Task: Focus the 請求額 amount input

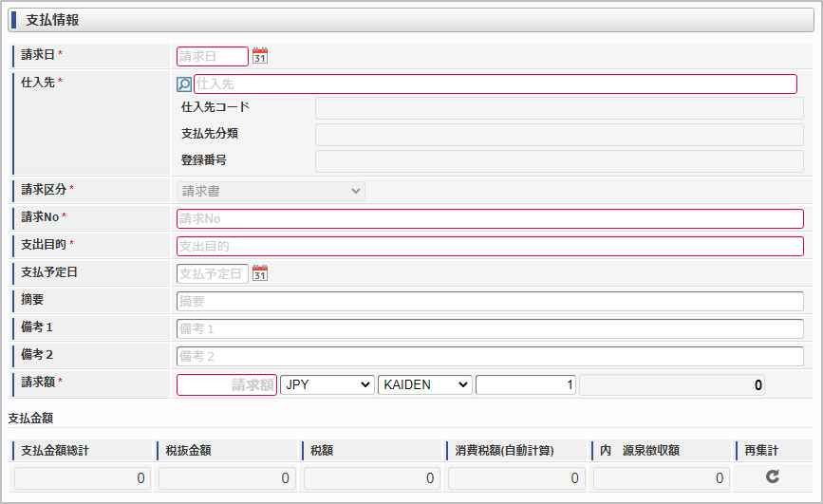Action: 227,384
